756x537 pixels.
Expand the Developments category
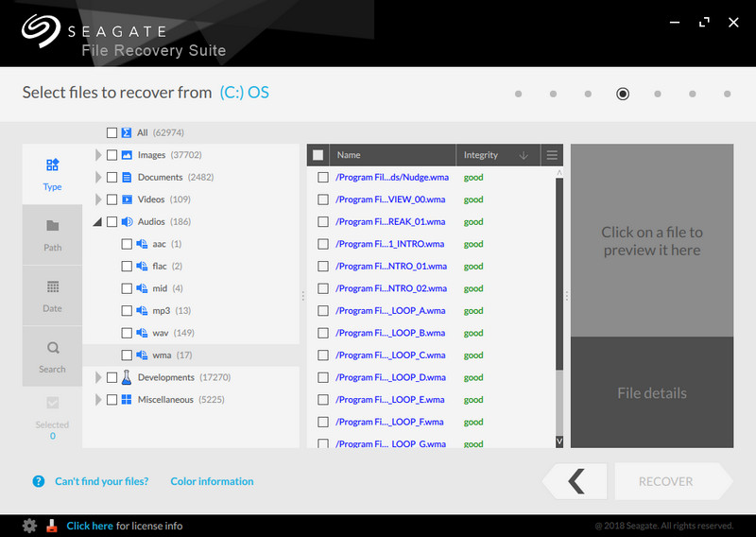(98, 377)
